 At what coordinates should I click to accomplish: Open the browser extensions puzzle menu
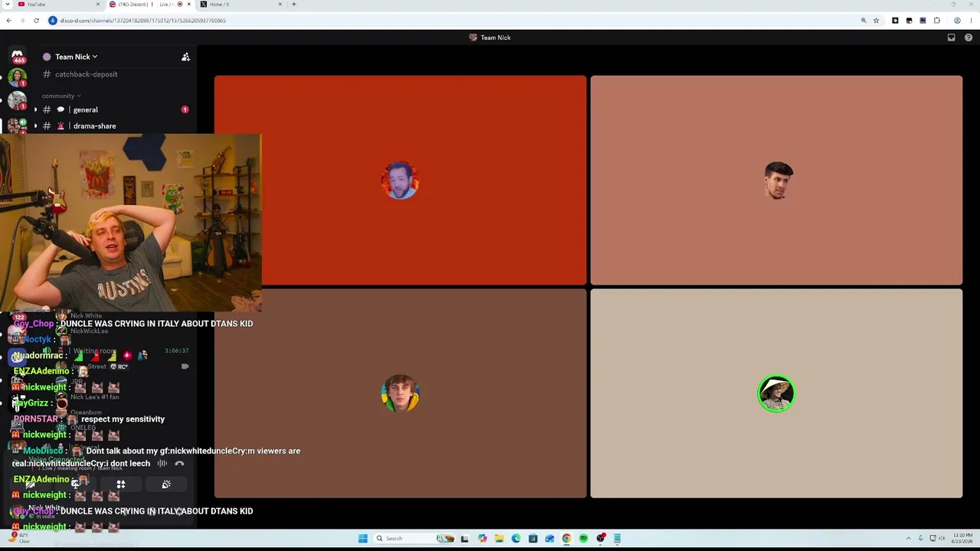(x=936, y=21)
